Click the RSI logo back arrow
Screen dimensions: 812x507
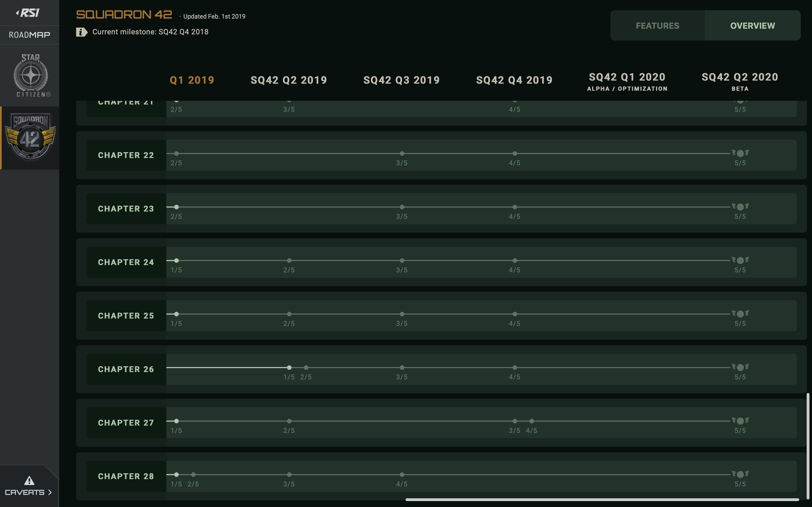[x=18, y=13]
